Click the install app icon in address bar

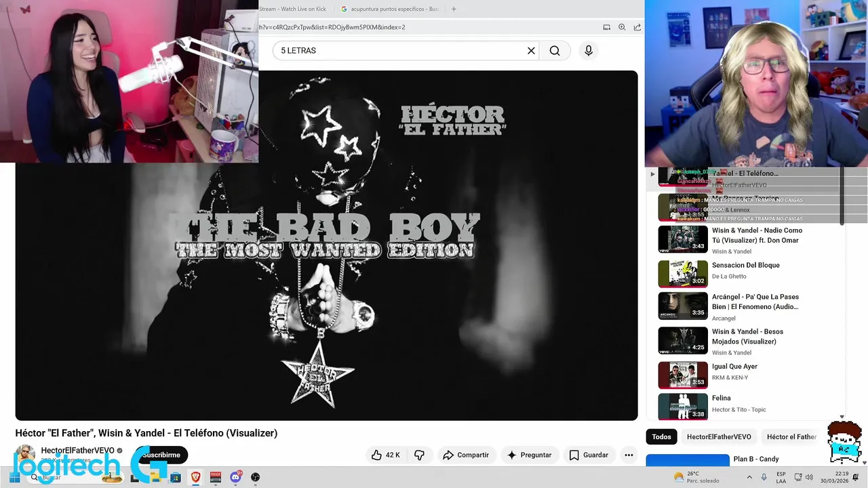click(606, 27)
